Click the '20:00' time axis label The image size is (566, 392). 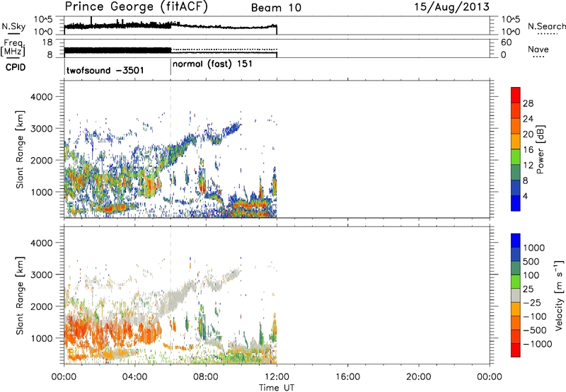coord(418,377)
